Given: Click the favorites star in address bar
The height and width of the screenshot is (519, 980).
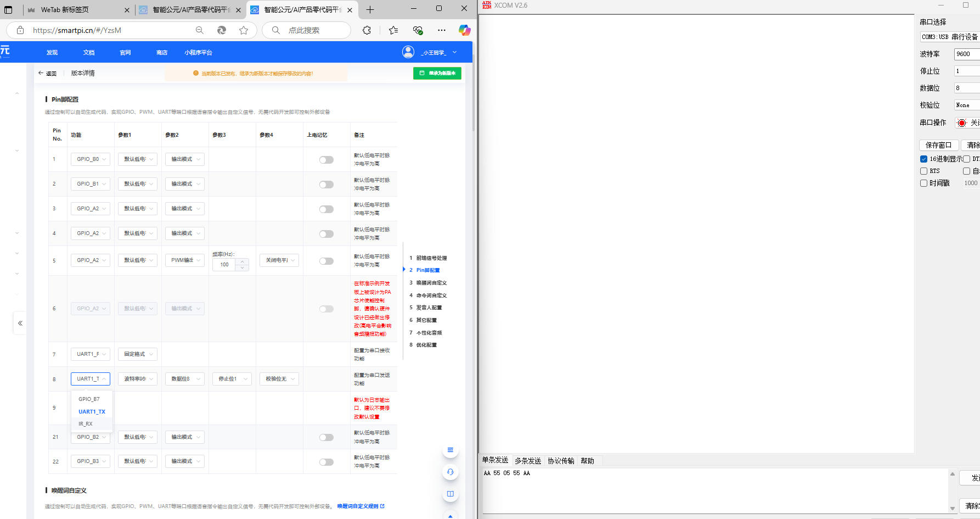Looking at the screenshot, I should click(x=244, y=30).
